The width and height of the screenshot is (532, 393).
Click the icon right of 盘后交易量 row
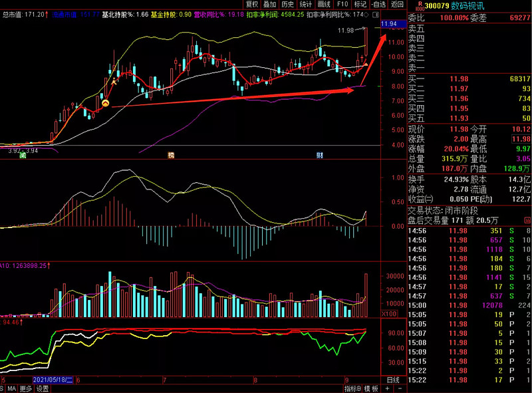(527, 221)
